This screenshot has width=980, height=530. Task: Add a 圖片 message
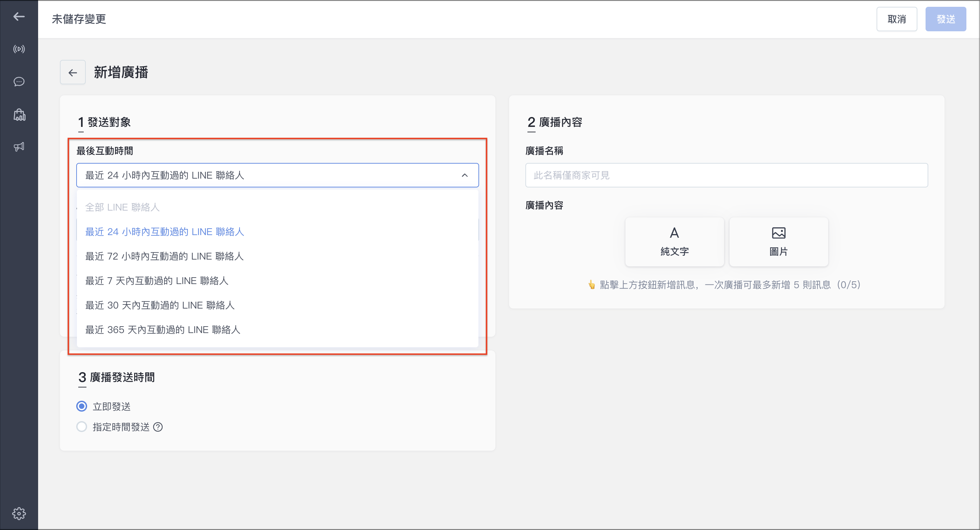[x=778, y=242]
